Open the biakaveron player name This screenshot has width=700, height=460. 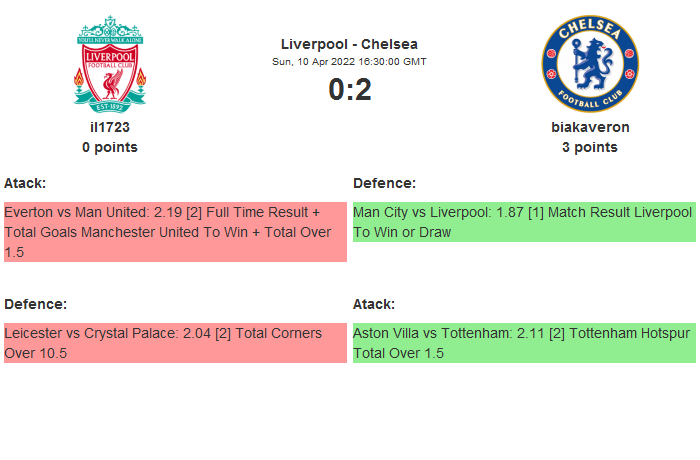coord(590,127)
